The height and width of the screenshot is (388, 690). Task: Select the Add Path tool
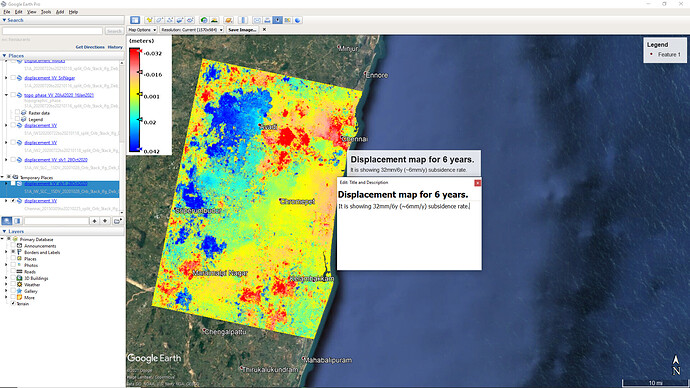[x=170, y=20]
